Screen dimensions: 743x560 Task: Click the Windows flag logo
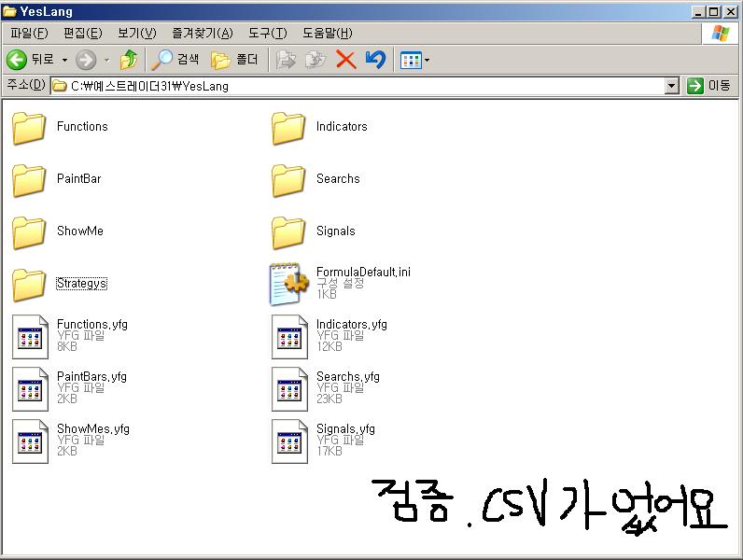721,34
